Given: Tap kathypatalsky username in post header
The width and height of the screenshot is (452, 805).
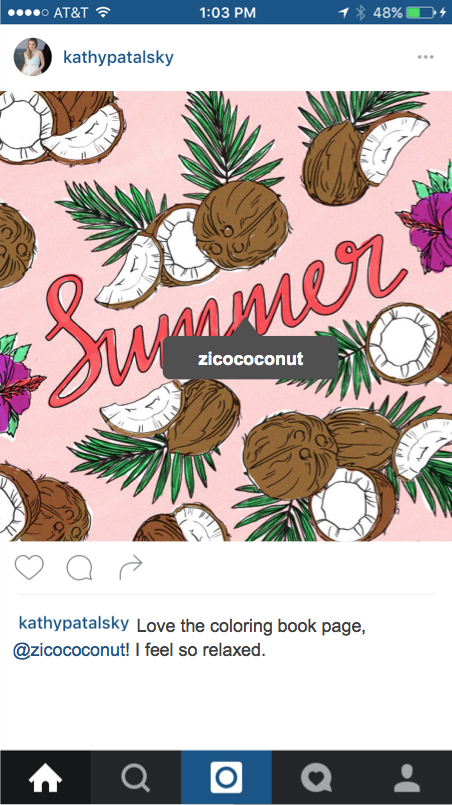Looking at the screenshot, I should click(x=118, y=58).
